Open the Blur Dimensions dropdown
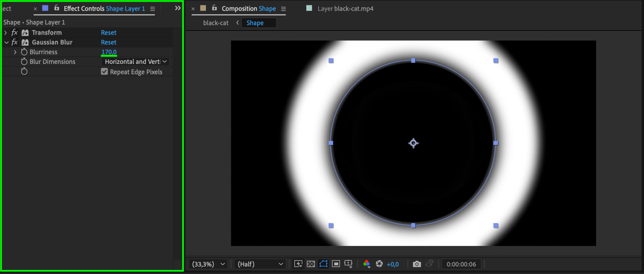The height and width of the screenshot is (274, 644). (136, 62)
